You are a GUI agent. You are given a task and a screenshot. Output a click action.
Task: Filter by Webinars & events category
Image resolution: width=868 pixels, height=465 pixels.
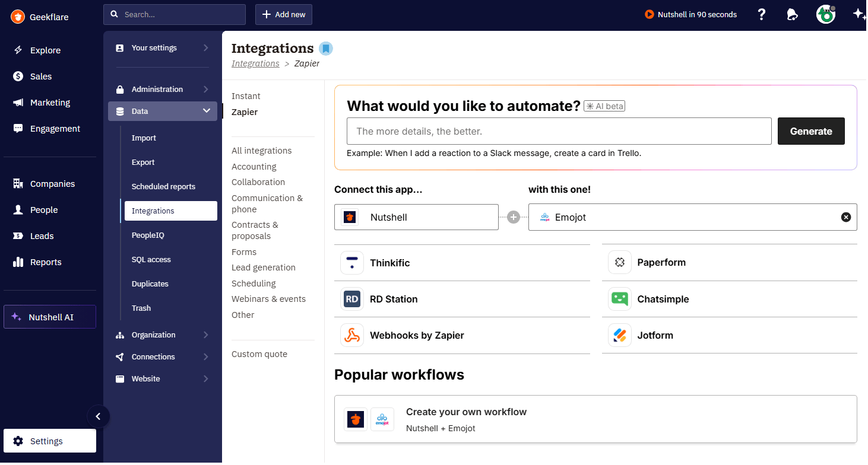(269, 299)
